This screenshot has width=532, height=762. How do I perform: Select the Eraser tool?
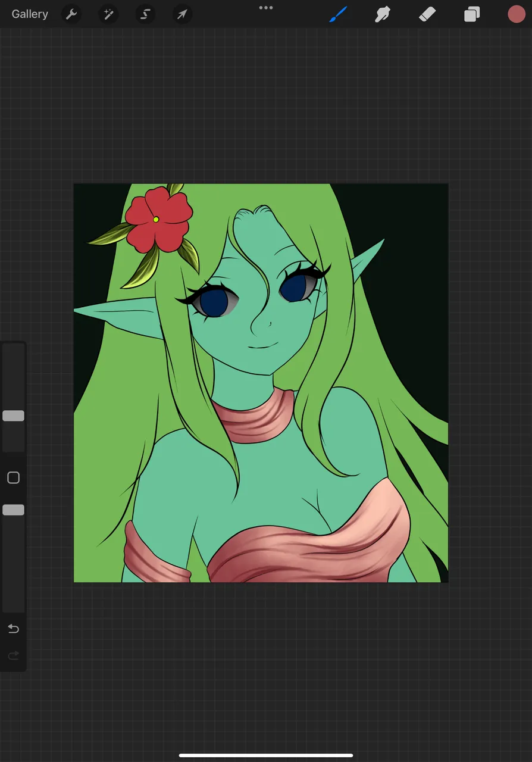click(x=427, y=14)
